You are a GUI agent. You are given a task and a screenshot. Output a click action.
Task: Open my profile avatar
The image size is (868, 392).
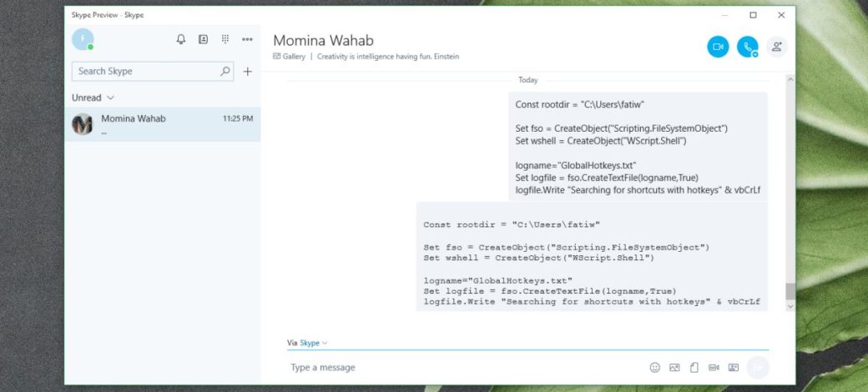(x=83, y=39)
